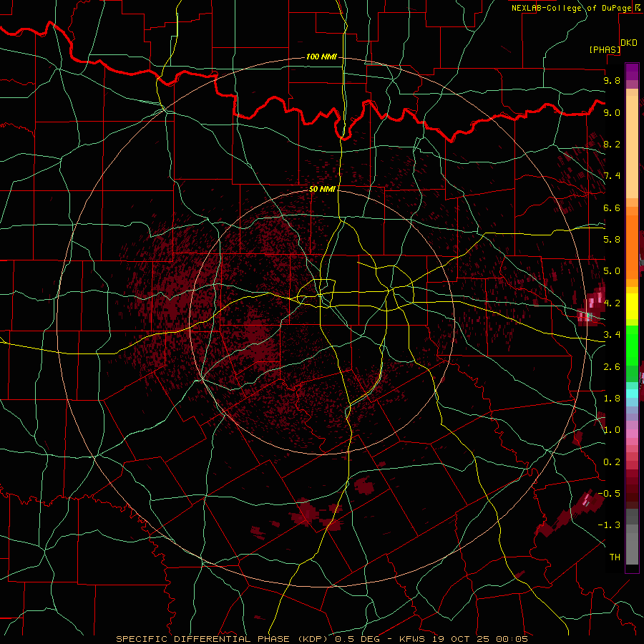
Task: Click the TH threshold label
Action: [615, 557]
